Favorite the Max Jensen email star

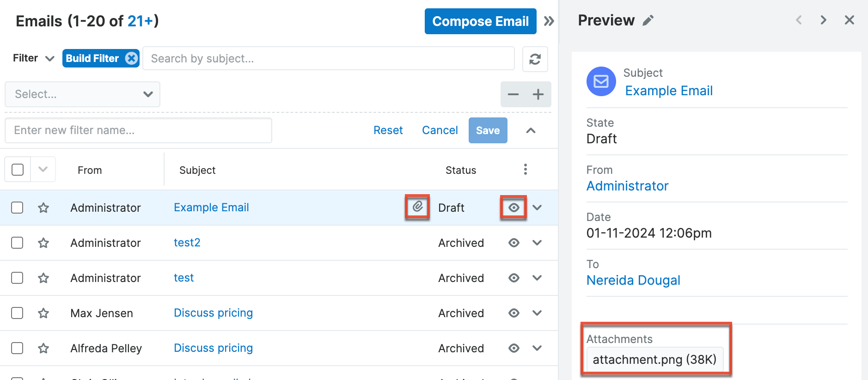pos(43,313)
